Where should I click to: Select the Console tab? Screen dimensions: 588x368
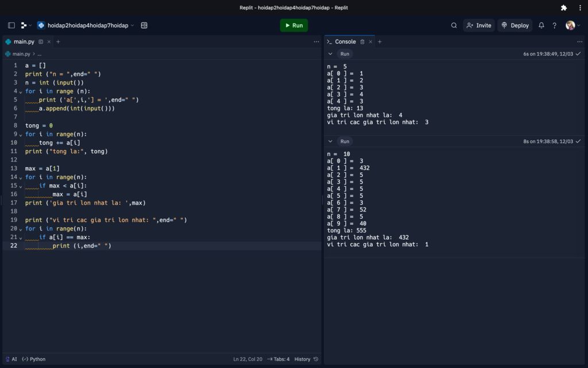point(345,41)
